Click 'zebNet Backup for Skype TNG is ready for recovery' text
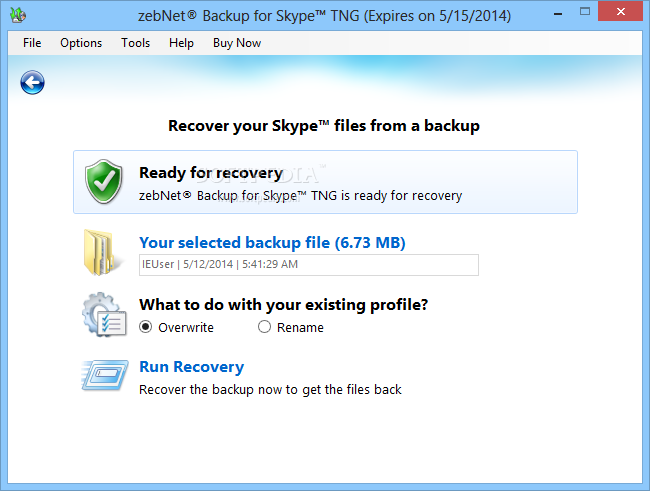Image resolution: width=650 pixels, height=491 pixels. [301, 195]
